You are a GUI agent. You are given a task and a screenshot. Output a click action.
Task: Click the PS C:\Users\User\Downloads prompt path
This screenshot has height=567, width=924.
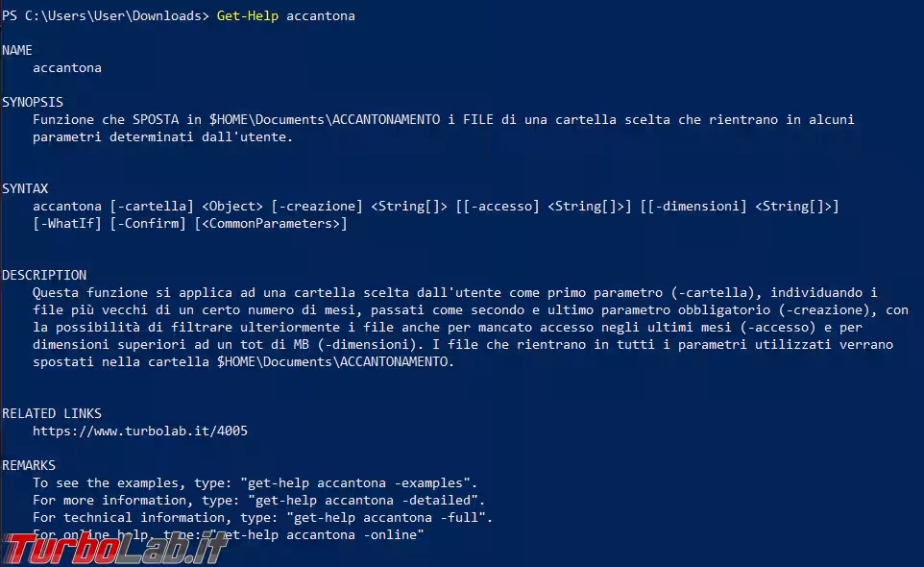pos(106,16)
